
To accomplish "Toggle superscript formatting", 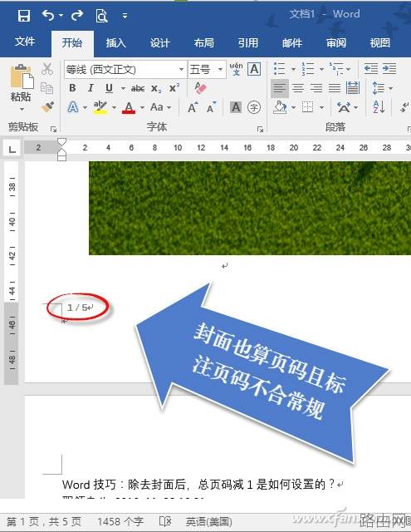I will (174, 88).
